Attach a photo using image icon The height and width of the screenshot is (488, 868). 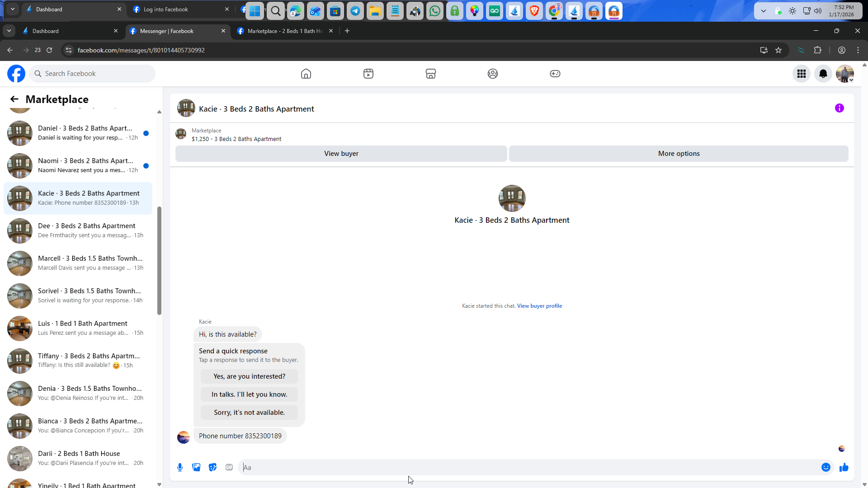click(196, 467)
